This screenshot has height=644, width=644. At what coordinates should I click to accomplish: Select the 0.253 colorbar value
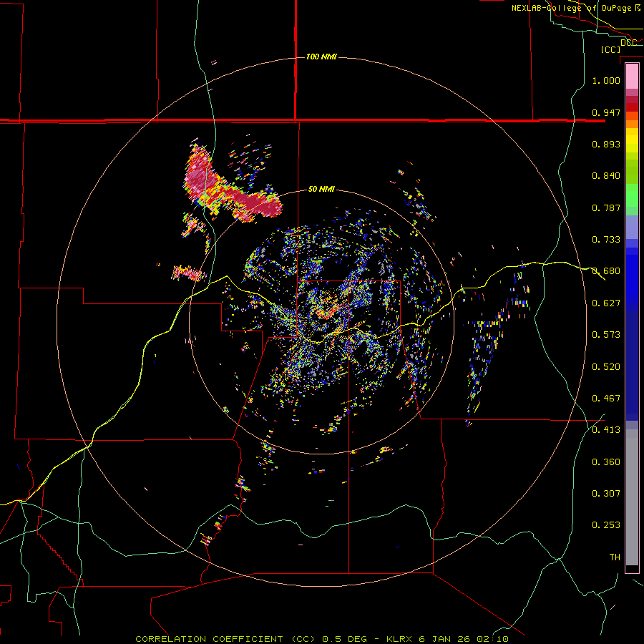click(x=606, y=525)
